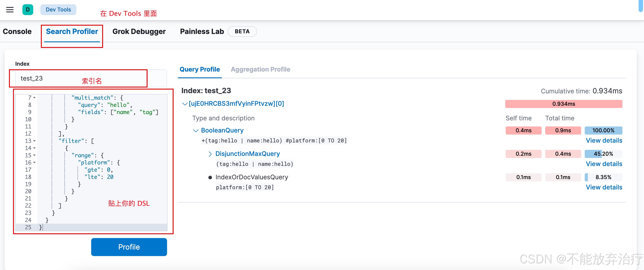Switch to the Console tab
Viewport: 644px width, 270px height.
click(x=17, y=32)
